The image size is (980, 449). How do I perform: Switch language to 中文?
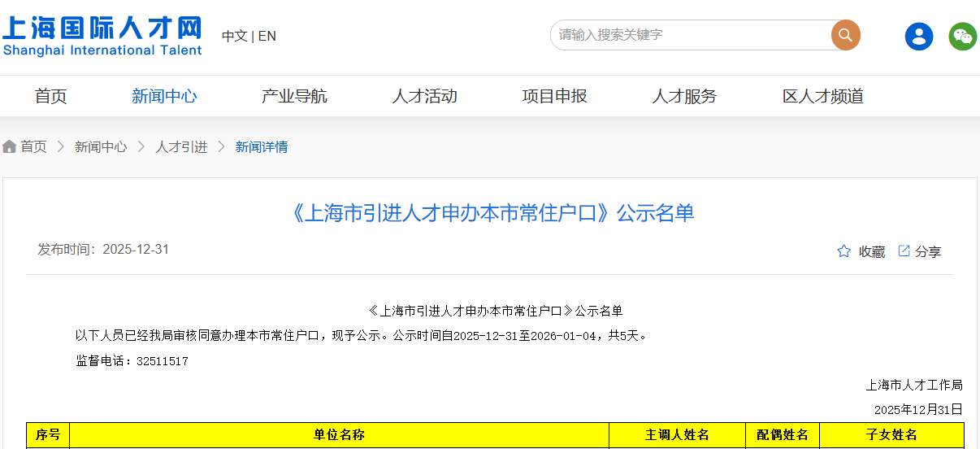click(234, 36)
